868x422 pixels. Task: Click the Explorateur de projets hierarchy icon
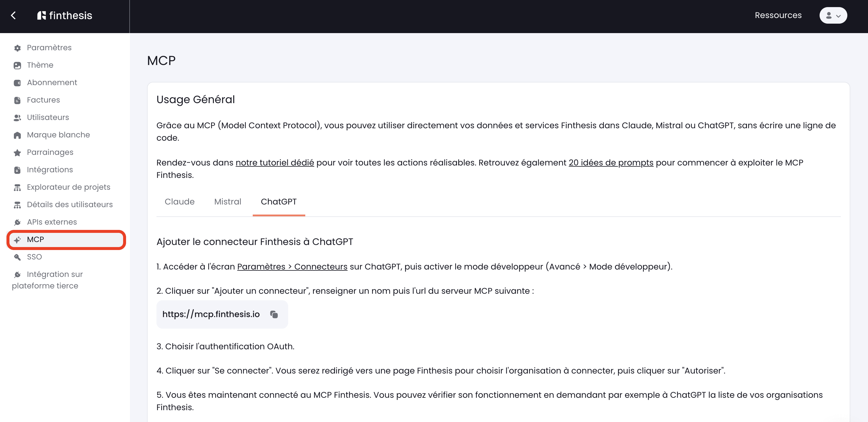coord(17,188)
